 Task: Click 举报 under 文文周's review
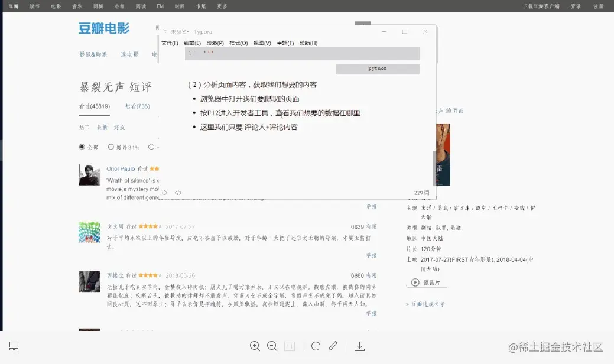coord(372,255)
